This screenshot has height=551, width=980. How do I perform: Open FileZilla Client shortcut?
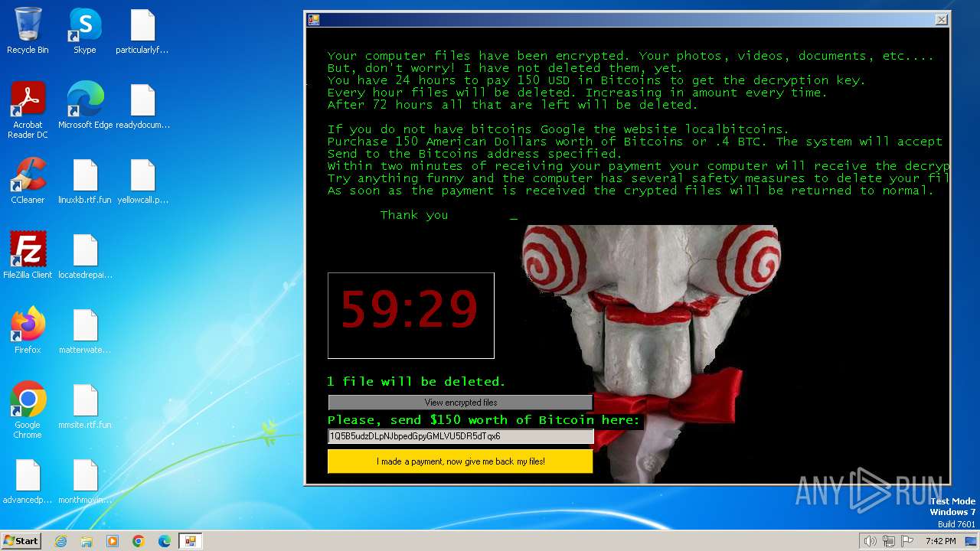pos(28,256)
